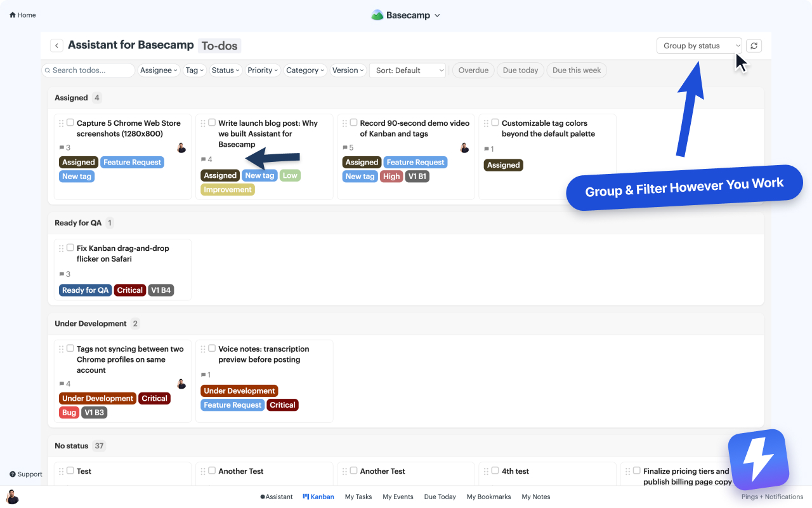Filter todos Due this week
812x508 pixels.
[577, 70]
